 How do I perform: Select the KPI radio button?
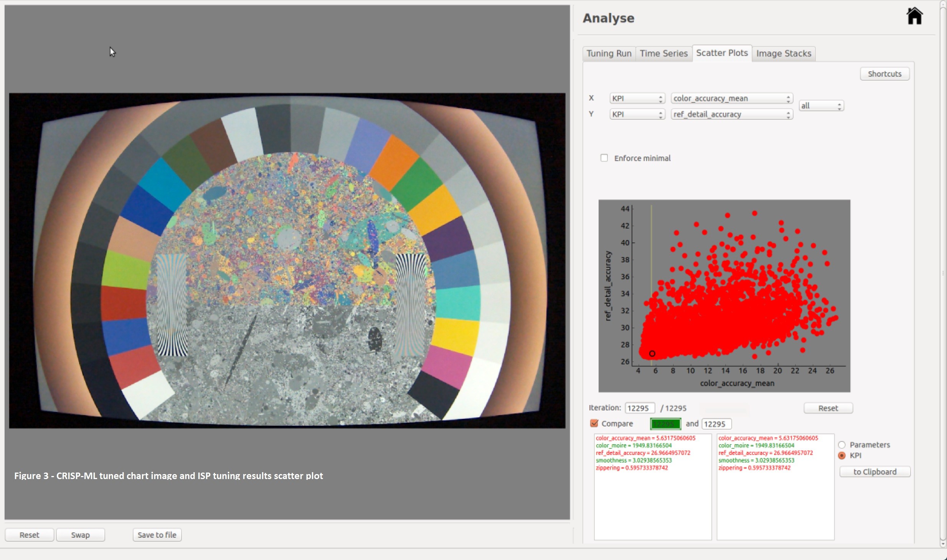point(842,456)
